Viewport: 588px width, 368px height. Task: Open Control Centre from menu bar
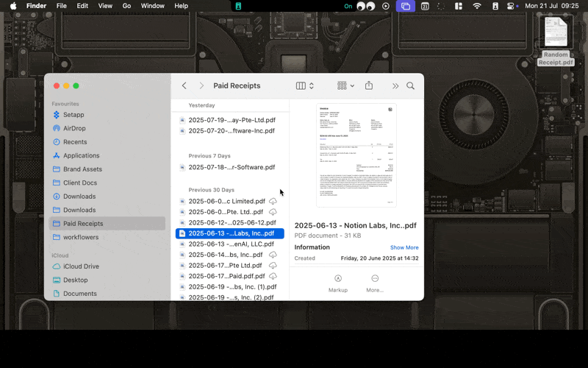511,6
